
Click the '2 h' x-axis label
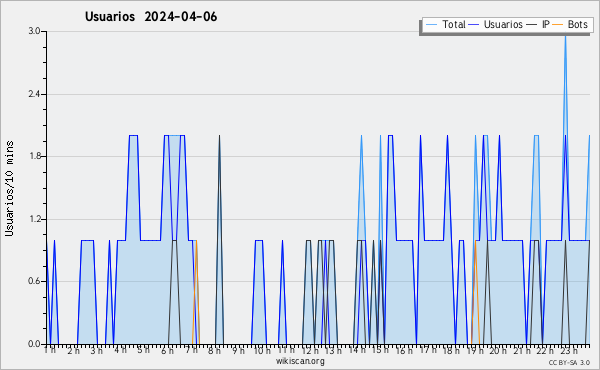73,350
